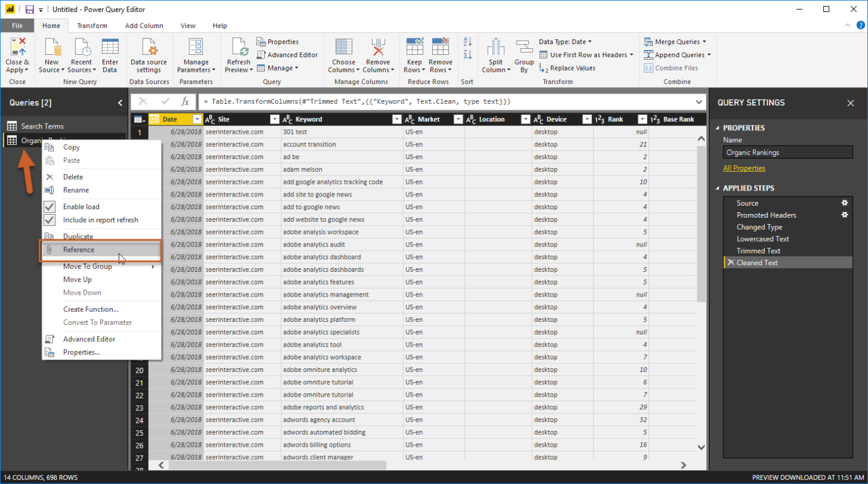Open the Date column filter dropdown
Viewport: 868px width, 484px height.
click(197, 119)
